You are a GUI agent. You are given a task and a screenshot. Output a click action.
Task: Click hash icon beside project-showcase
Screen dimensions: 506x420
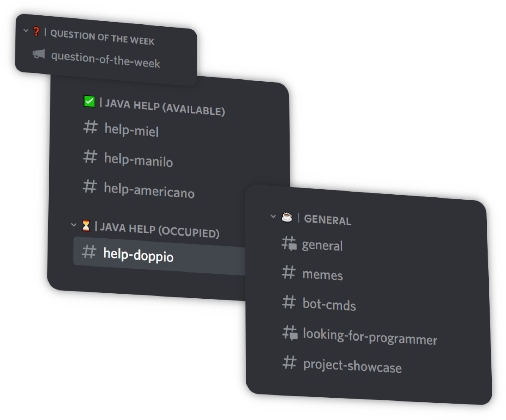[289, 362]
